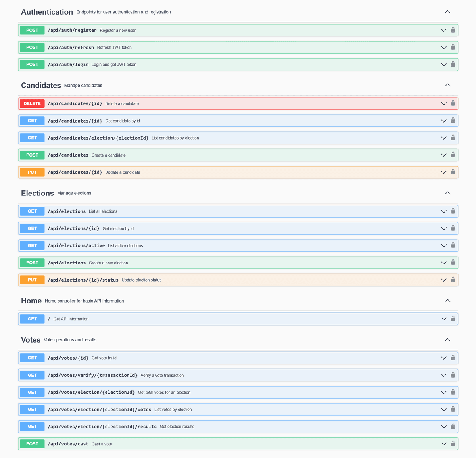Open the lock icon on DELETE /api/candidates/{id}
Image resolution: width=476 pixels, height=458 pixels.
tap(453, 103)
